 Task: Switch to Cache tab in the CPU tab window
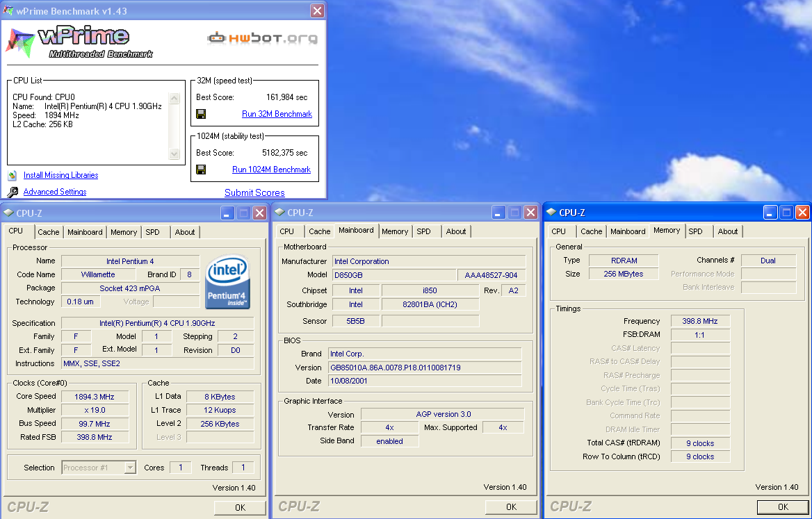pyautogui.click(x=48, y=232)
